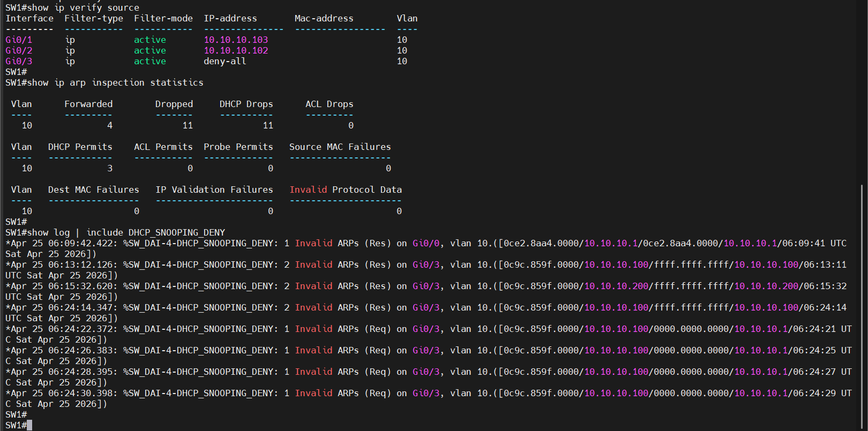Screen dimensions: 868x431
Task: Click IP address 10.10.10.102
Action: pos(236,50)
